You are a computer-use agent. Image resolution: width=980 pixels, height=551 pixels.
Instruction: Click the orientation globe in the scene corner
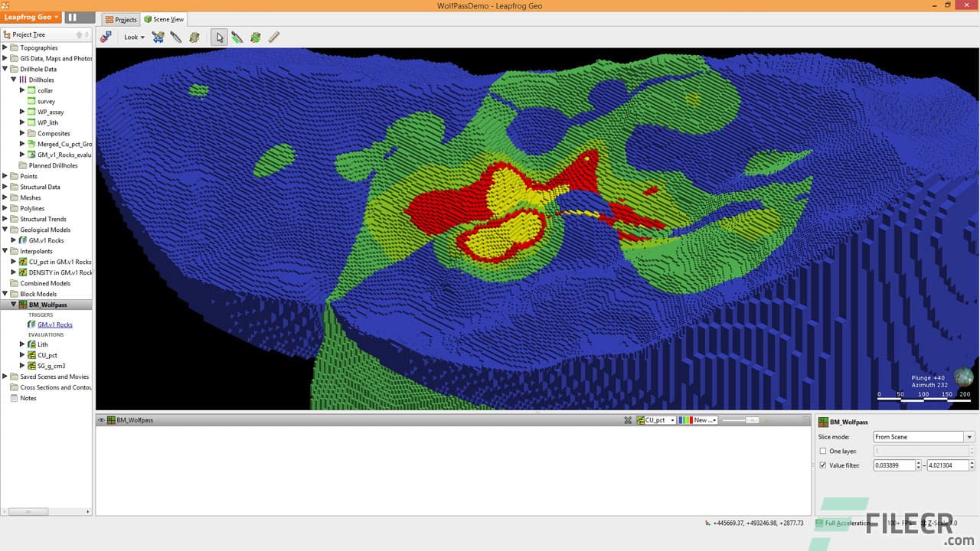(x=963, y=377)
